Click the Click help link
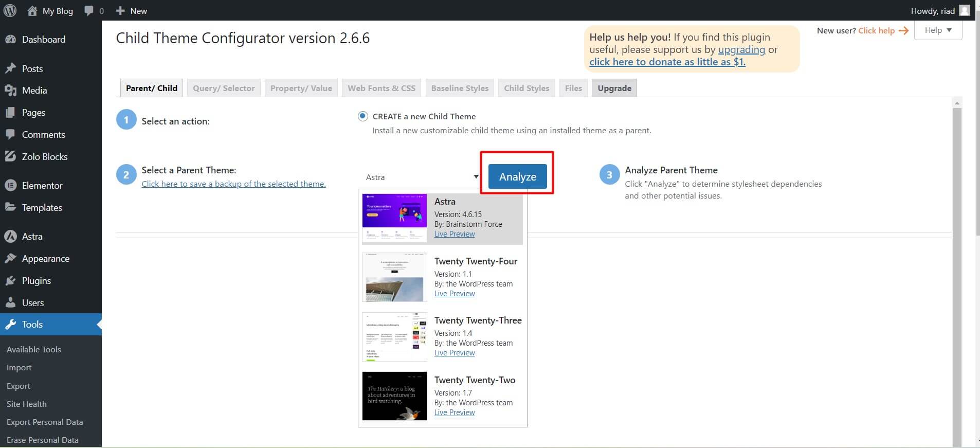 [876, 30]
